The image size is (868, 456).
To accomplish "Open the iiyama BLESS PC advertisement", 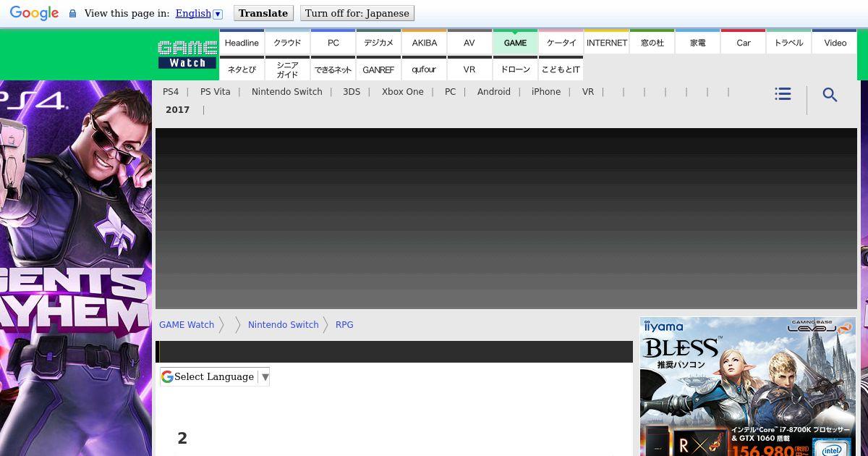I will (x=748, y=387).
